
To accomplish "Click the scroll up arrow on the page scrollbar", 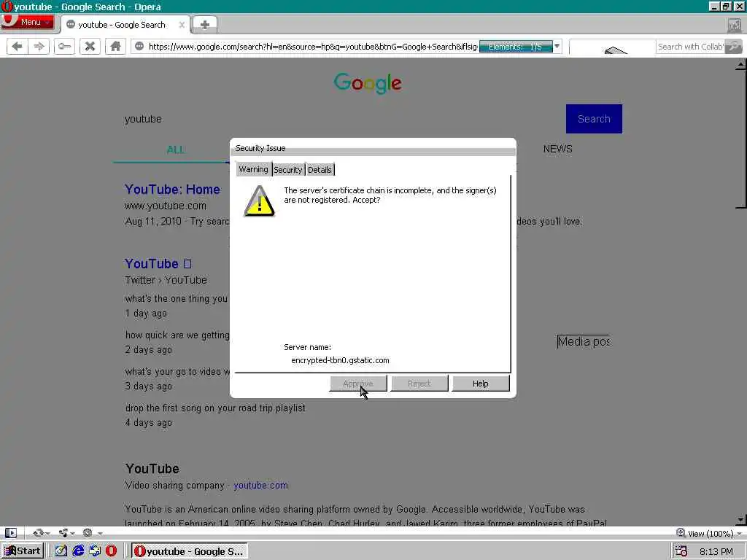I will 741,65.
